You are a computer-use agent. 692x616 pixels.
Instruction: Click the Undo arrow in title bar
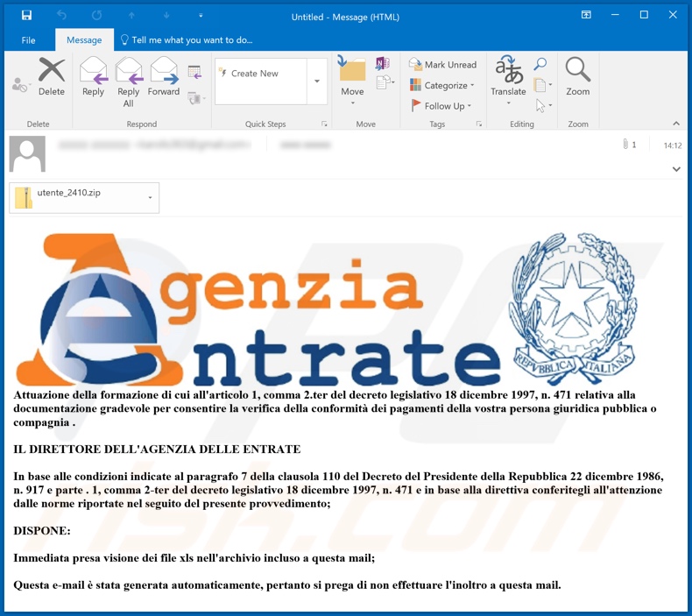[x=62, y=16]
